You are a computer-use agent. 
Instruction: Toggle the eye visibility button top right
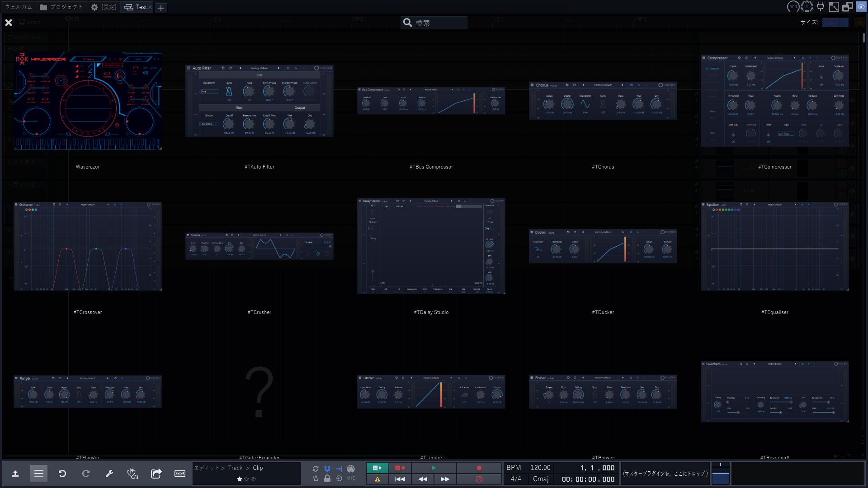[861, 7]
